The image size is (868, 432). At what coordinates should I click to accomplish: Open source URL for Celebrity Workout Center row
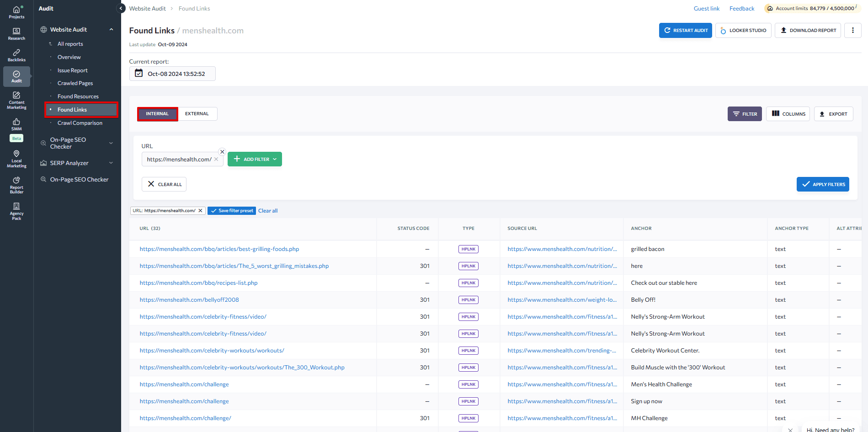click(x=562, y=351)
